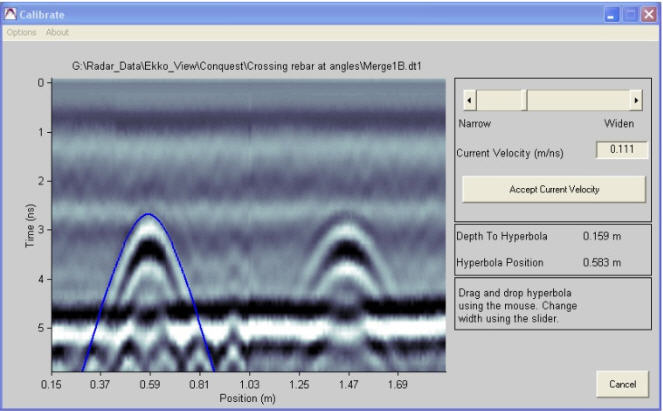Click the 1.47 tick label on position axis
The image size is (663, 411).
pos(348,384)
